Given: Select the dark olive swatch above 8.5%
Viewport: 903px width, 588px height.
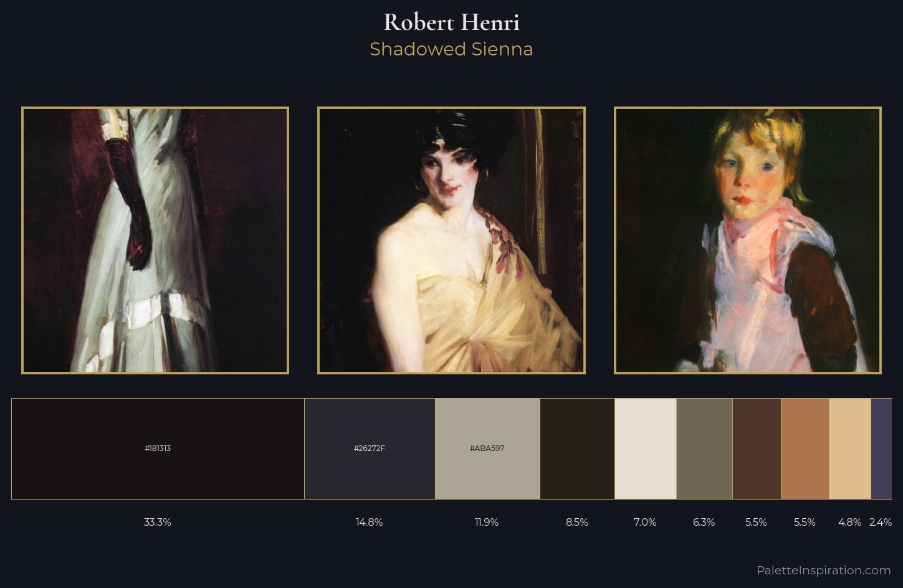Looking at the screenshot, I should point(577,448).
